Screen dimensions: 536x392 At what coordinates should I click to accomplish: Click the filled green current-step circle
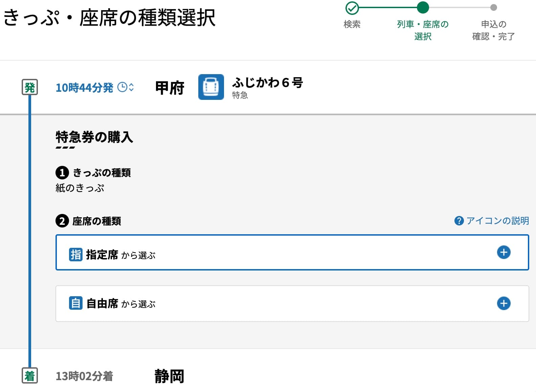pyautogui.click(x=423, y=7)
